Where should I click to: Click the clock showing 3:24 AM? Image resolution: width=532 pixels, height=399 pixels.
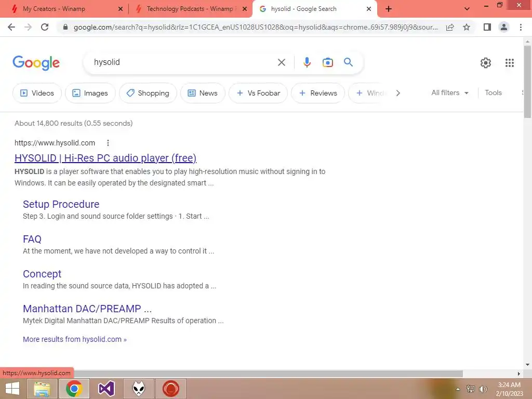pos(509,385)
